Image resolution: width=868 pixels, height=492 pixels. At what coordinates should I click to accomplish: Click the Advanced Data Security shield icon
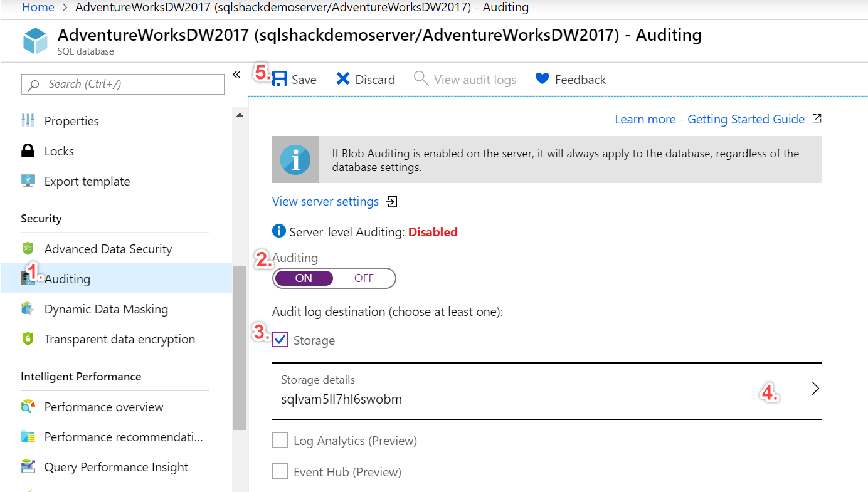coord(28,248)
